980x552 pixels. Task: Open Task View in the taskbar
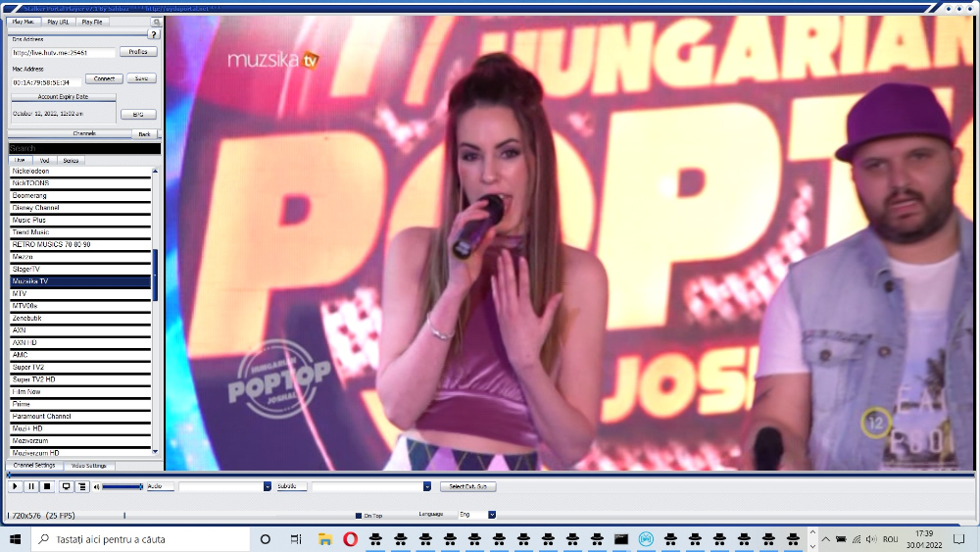click(x=296, y=539)
